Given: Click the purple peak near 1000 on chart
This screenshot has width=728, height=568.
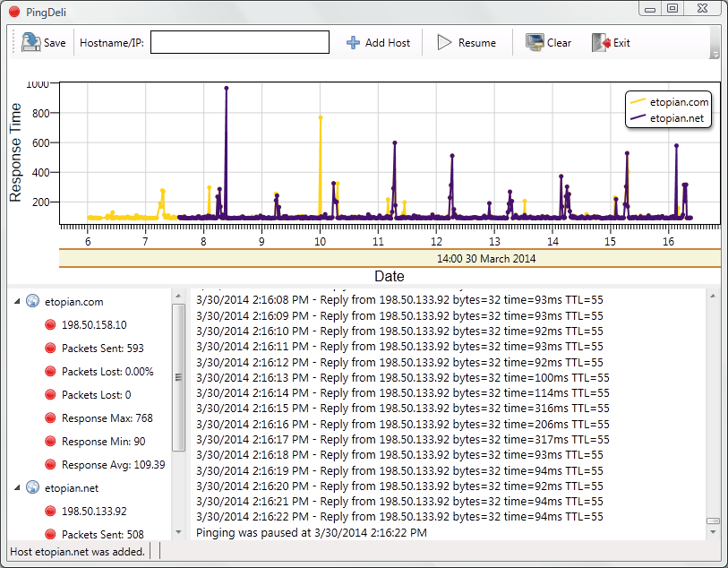Looking at the screenshot, I should (227, 88).
